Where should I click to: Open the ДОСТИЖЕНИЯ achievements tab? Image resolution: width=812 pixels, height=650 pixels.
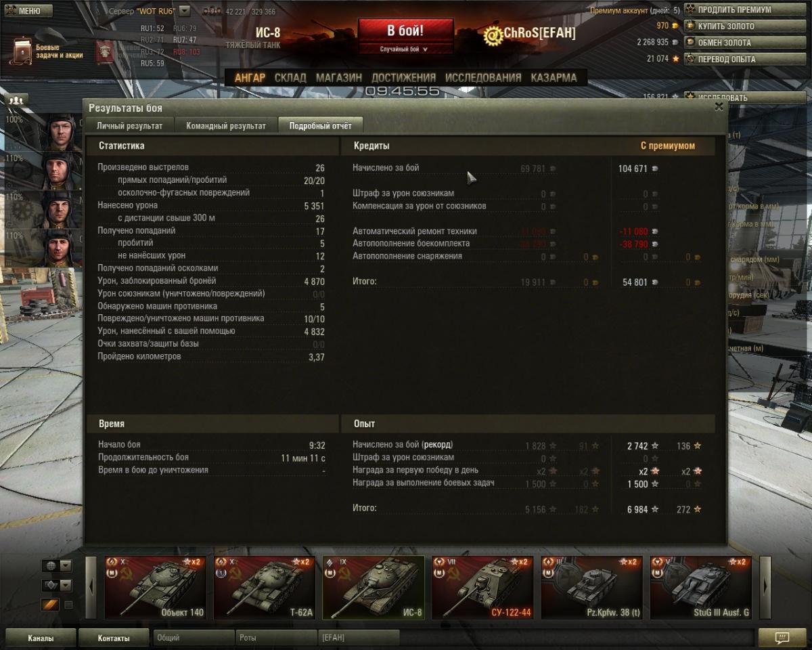click(x=403, y=77)
